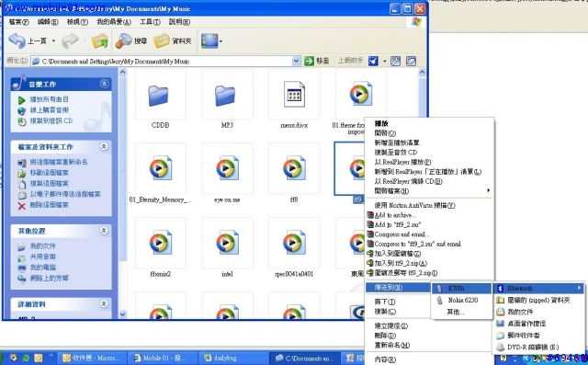Click the Bluetooth icon in Send To menu
Viewport: 588px width, 365px height.
click(x=500, y=288)
